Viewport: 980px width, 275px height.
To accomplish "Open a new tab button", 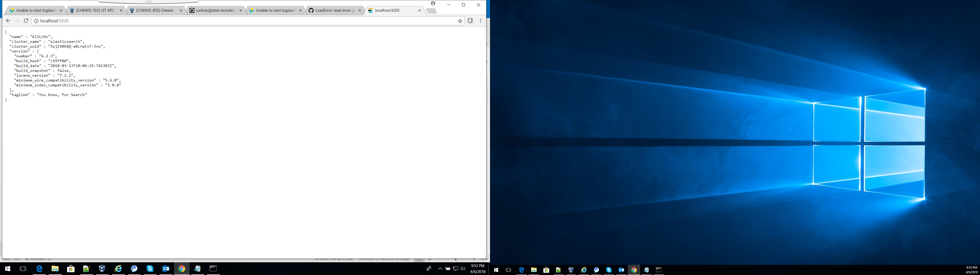I will pos(431,11).
